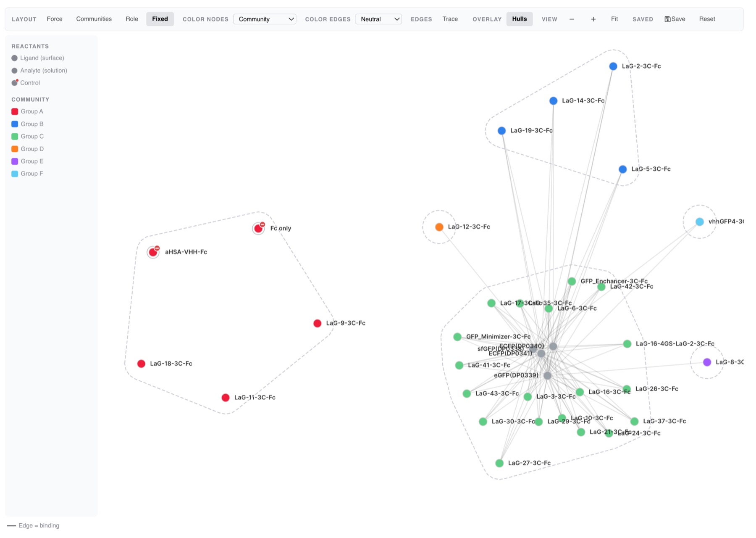Select the LaG-9-3C-Fc red node
756x538 pixels.
tap(318, 323)
